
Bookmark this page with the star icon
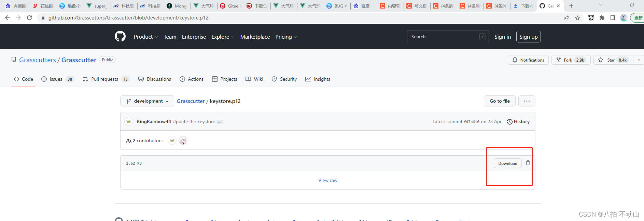(x=577, y=18)
